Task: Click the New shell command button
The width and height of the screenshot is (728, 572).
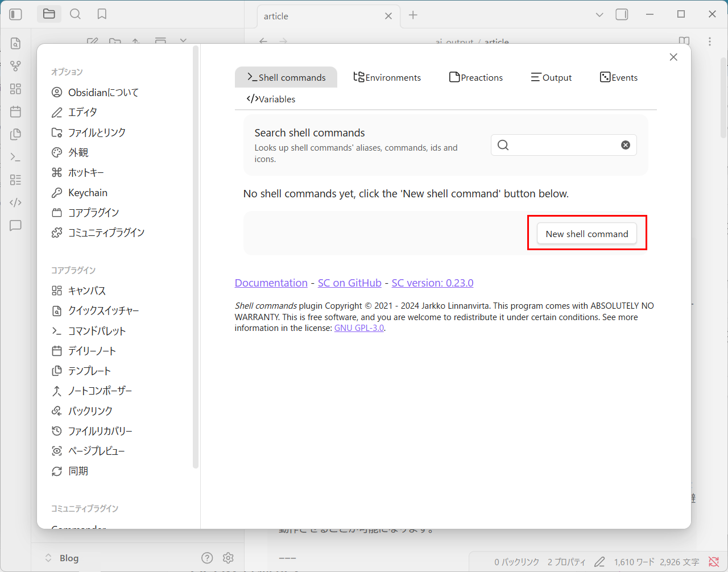Action: pyautogui.click(x=586, y=233)
